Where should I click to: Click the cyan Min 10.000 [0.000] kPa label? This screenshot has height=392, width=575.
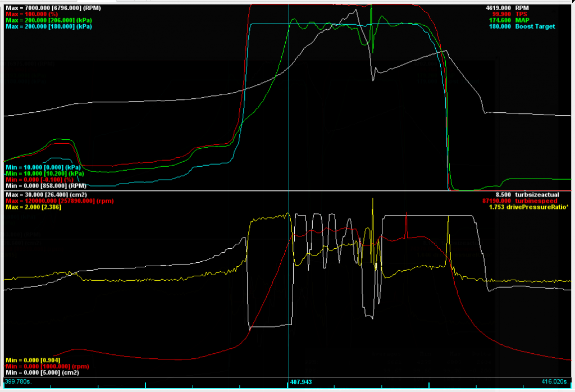(x=43, y=167)
